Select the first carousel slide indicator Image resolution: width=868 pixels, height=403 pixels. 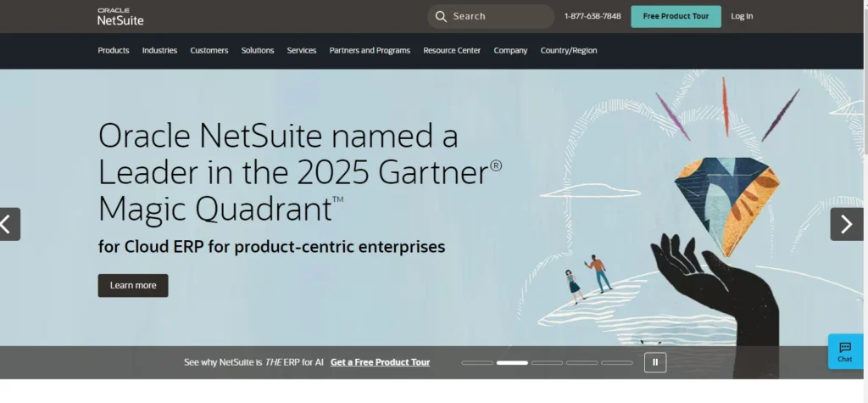click(477, 363)
